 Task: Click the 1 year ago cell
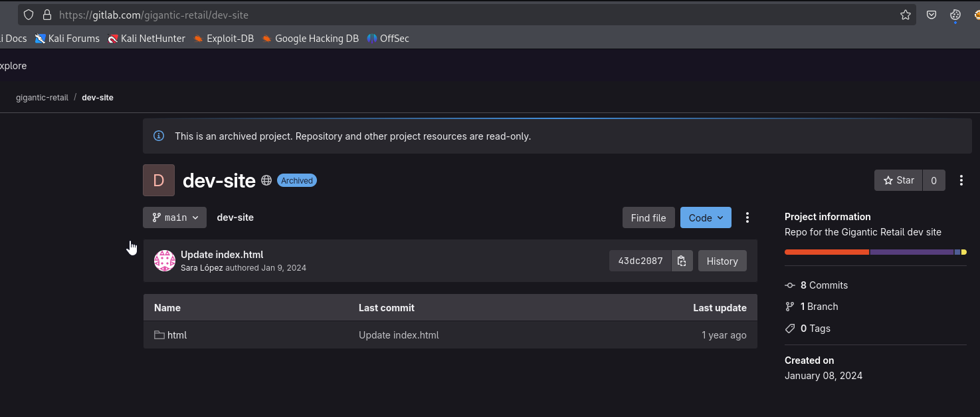(x=724, y=335)
